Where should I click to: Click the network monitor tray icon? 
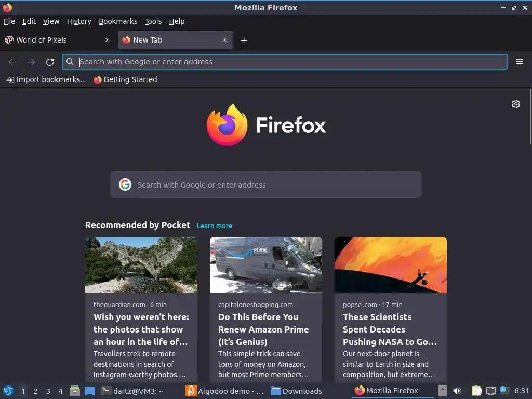point(490,391)
